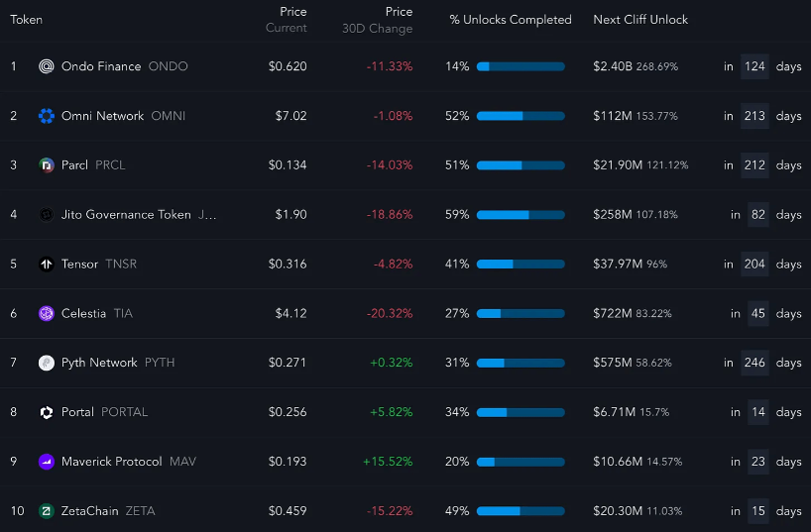Click the 15 days countdown for ZetaChain

coord(758,511)
